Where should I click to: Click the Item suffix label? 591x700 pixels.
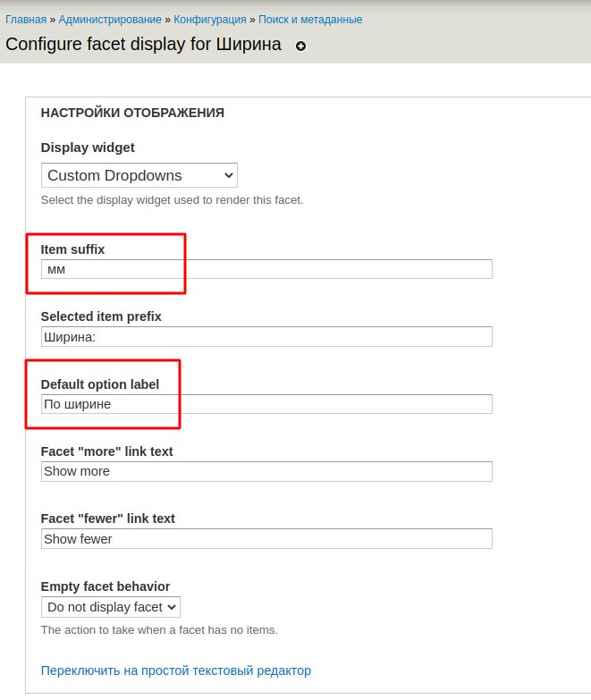pos(72,249)
